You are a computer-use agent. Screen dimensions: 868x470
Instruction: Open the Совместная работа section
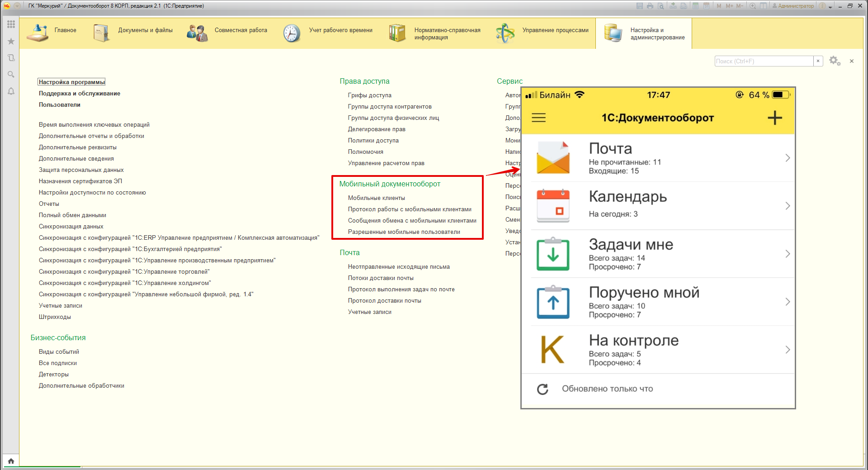(x=227, y=33)
